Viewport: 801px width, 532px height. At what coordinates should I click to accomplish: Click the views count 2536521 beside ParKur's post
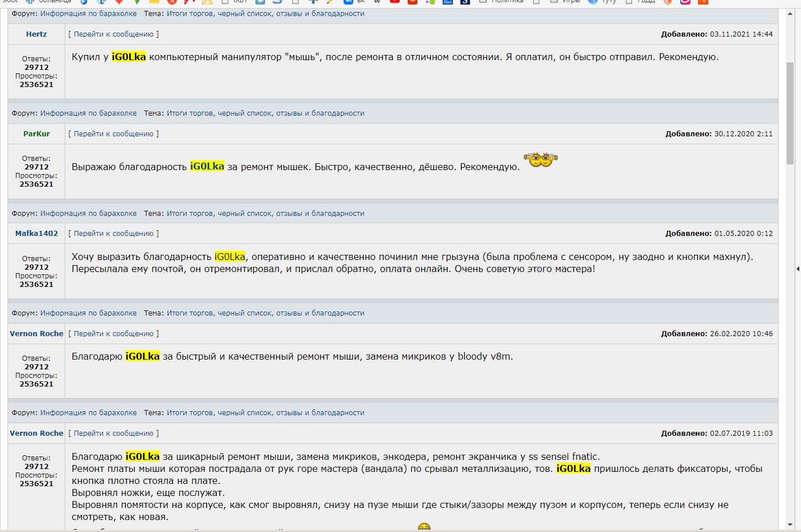tap(37, 184)
